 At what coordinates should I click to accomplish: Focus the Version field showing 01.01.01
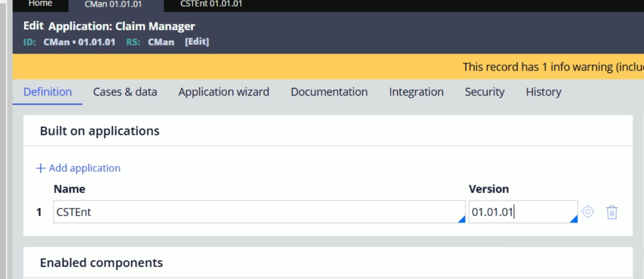(523, 212)
